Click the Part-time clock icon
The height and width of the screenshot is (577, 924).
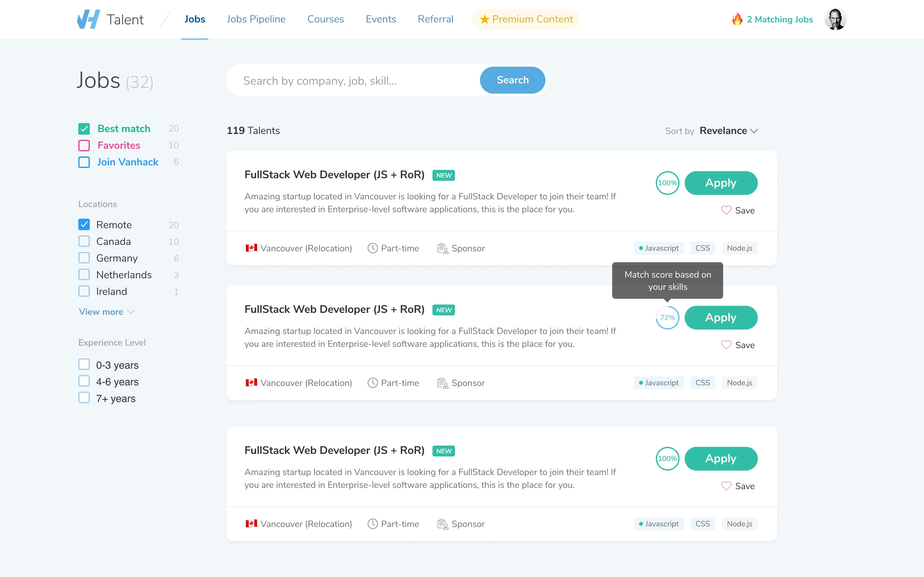[x=373, y=248]
